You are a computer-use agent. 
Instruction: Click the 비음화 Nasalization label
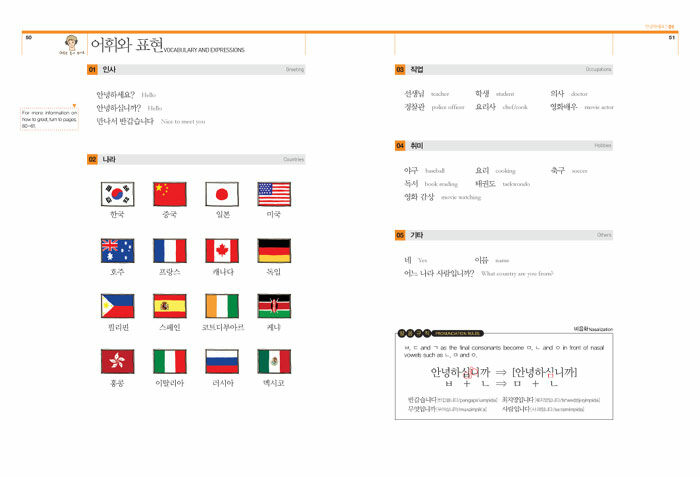click(x=593, y=329)
